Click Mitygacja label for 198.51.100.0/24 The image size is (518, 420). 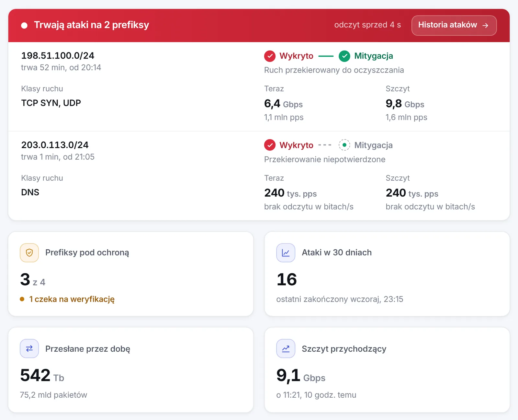click(x=374, y=56)
